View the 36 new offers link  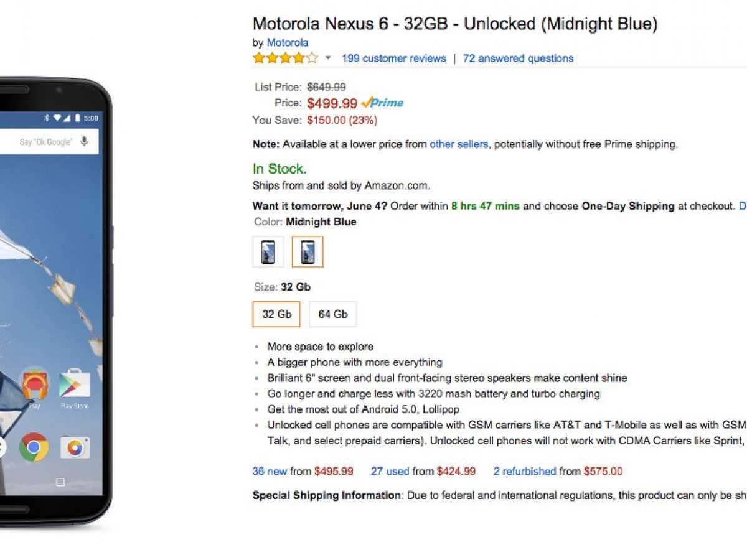click(x=270, y=471)
